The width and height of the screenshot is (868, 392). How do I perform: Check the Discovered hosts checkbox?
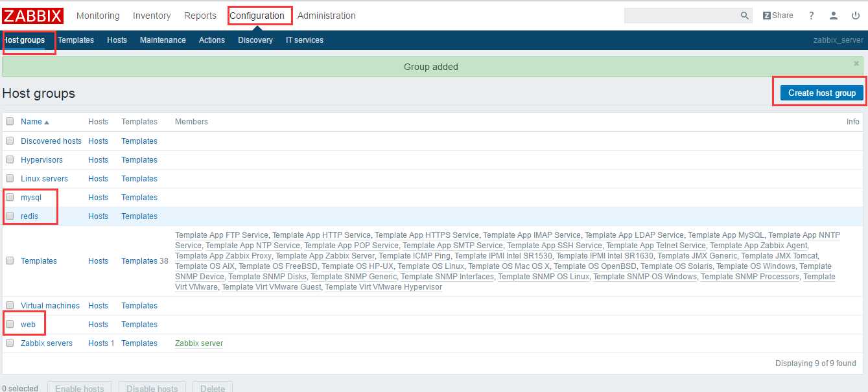coord(10,141)
